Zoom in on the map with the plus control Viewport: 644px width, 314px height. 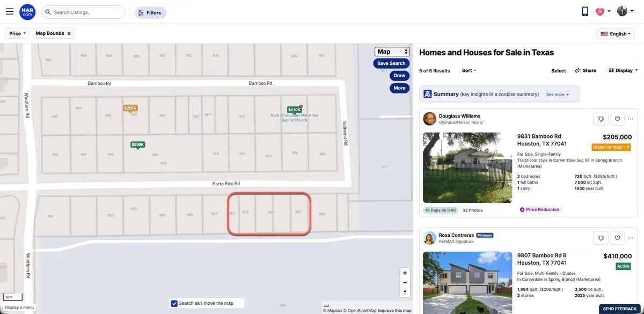(x=405, y=273)
